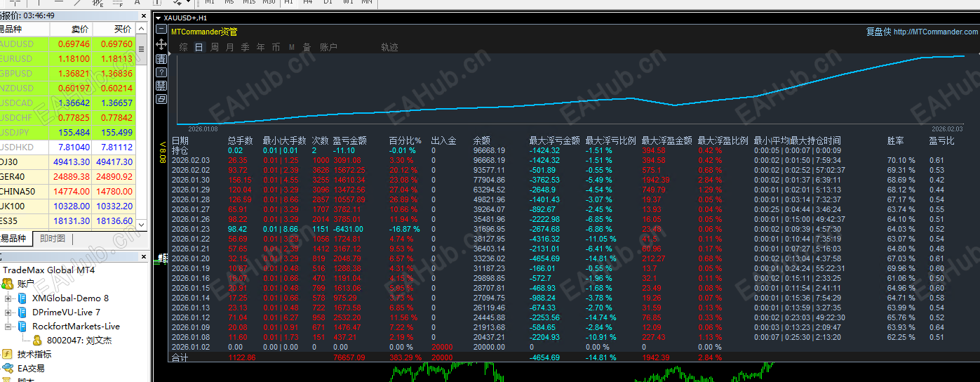Click the 持仓 open positions row label
Image resolution: width=980 pixels, height=382 pixels.
coord(180,150)
